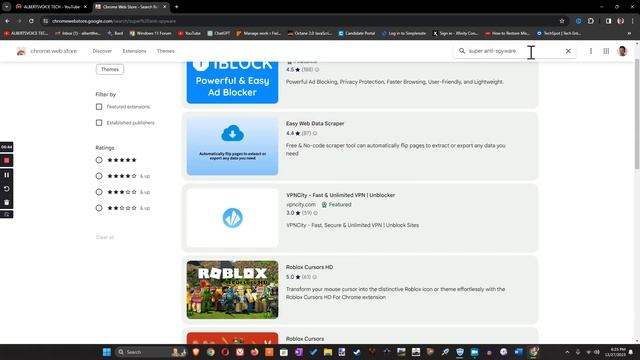Clear the search query with X
640x360 pixels.
(x=568, y=51)
